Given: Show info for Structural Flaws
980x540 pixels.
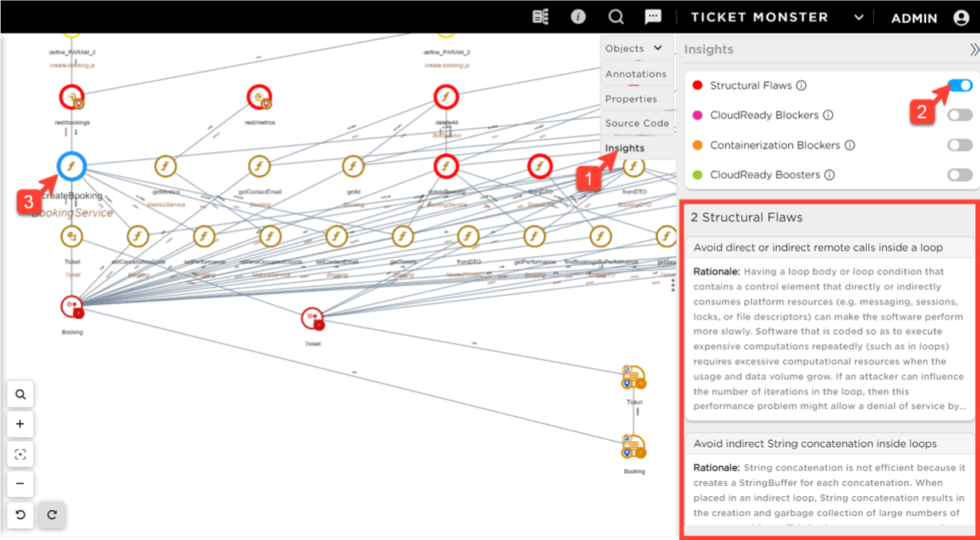Looking at the screenshot, I should [801, 86].
